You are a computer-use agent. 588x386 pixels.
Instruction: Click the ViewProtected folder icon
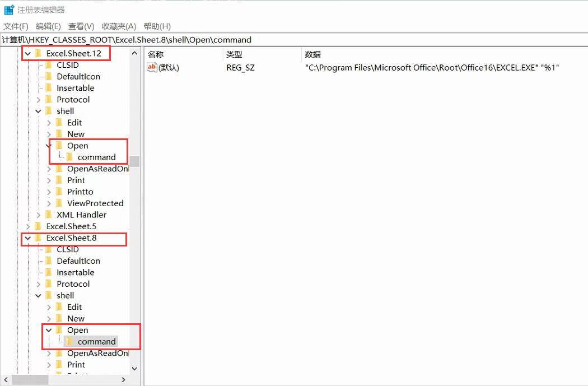59,203
